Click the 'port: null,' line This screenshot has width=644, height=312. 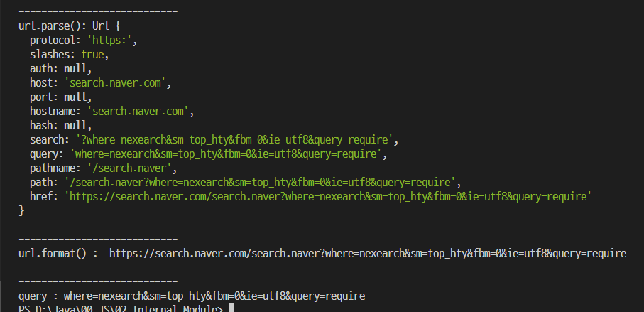[61, 97]
